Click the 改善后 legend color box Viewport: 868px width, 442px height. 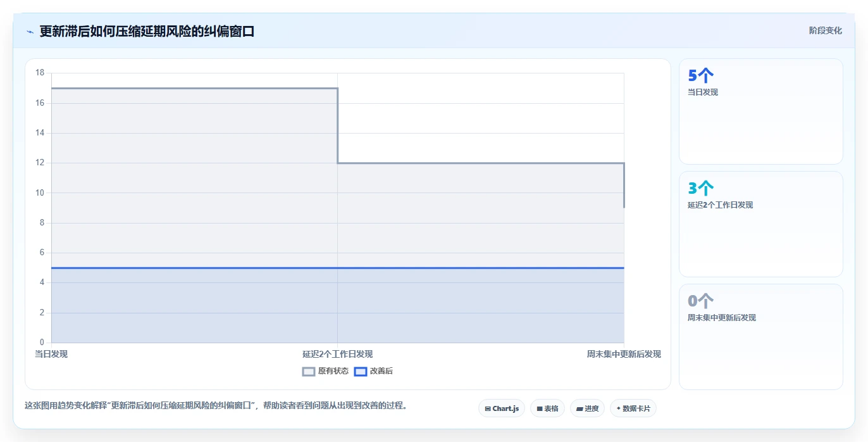(360, 372)
